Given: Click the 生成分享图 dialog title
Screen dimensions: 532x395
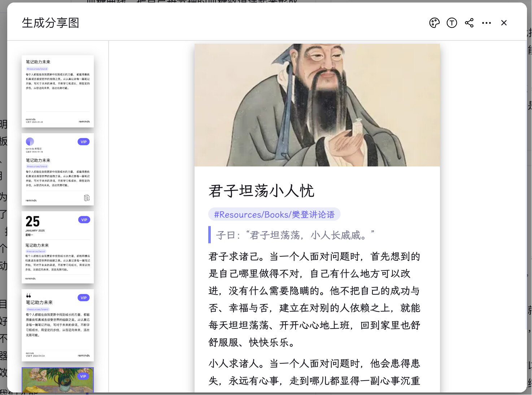Looking at the screenshot, I should [51, 23].
